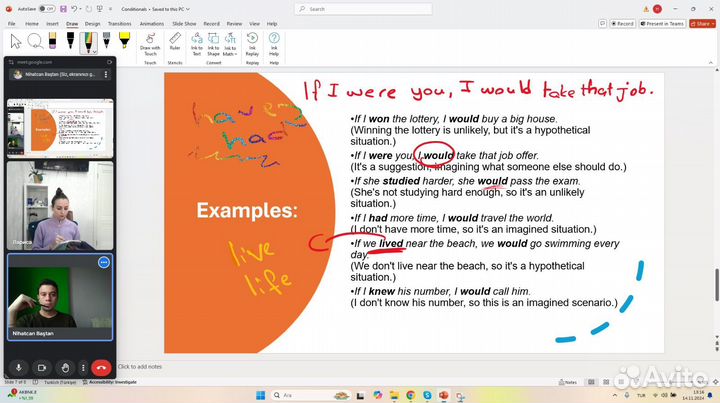
Task: Click the Ink to Text button
Action: pyautogui.click(x=197, y=42)
